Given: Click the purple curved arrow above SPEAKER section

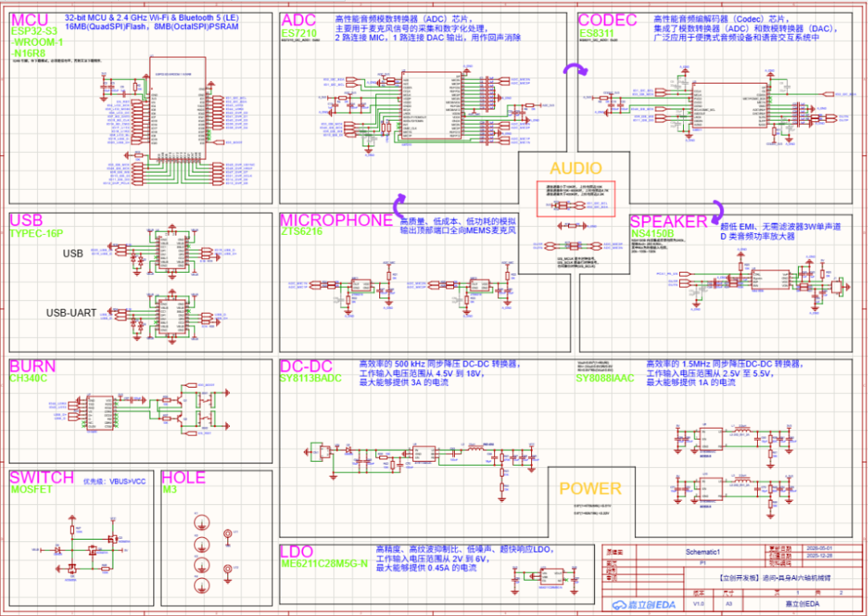Looking at the screenshot, I should [719, 212].
